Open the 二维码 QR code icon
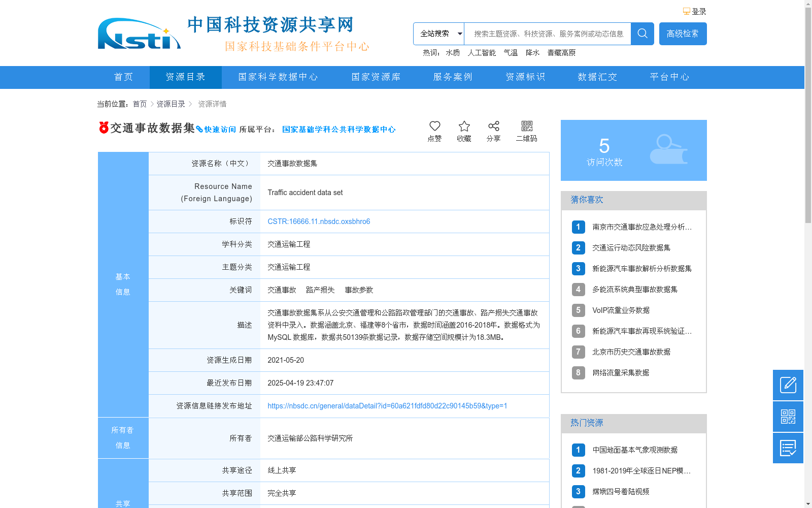The image size is (812, 508). point(527,126)
